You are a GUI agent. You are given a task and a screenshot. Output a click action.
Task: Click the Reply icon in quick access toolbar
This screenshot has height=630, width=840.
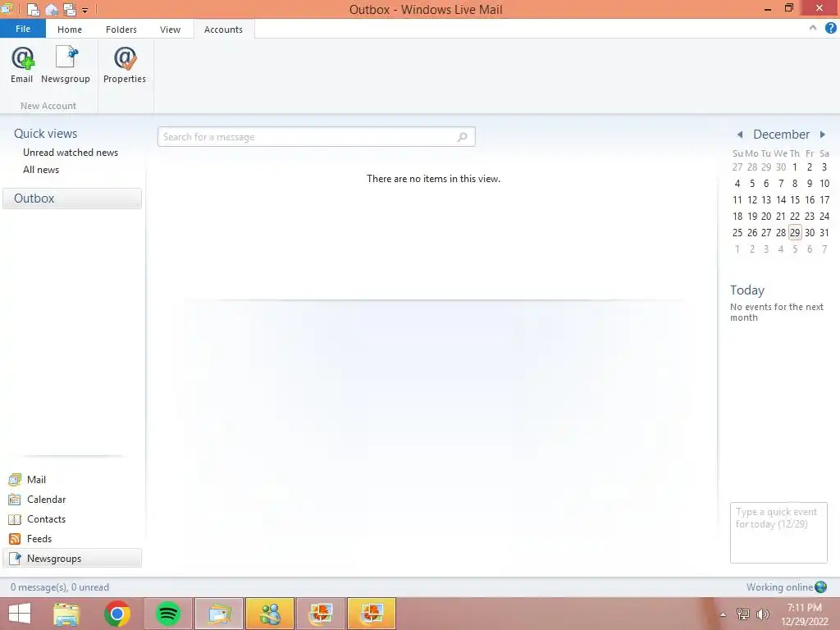coord(52,9)
